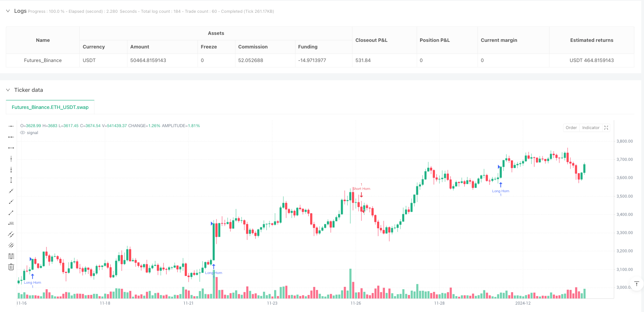
Task: Collapse the Ticker data section
Action: click(x=8, y=90)
